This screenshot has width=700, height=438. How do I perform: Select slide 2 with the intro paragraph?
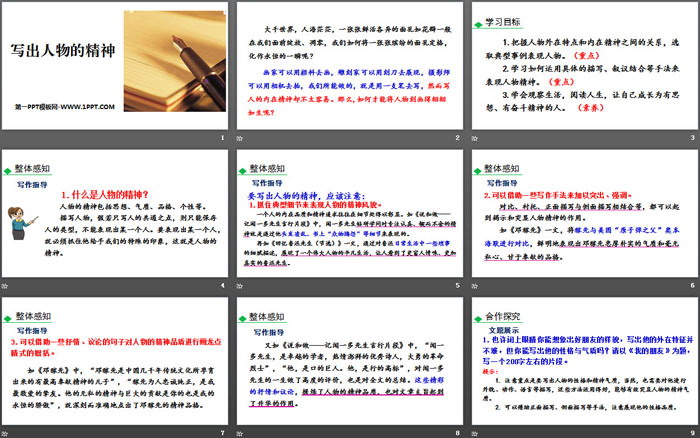[348, 72]
